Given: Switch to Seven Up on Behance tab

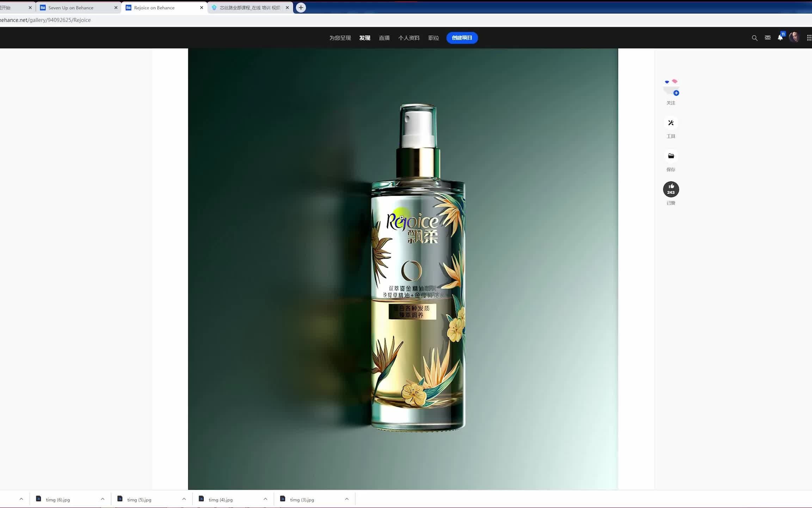Looking at the screenshot, I should 78,7.
